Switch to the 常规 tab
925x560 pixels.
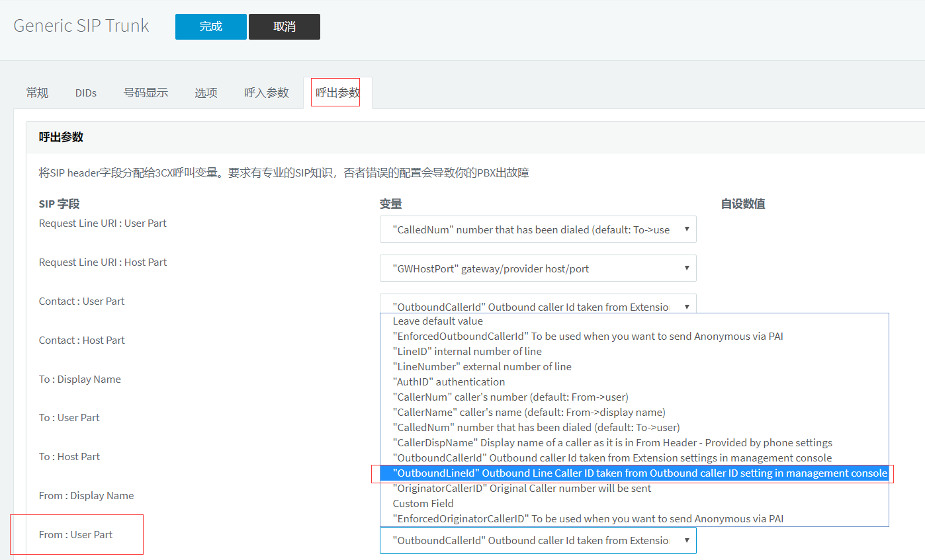pos(37,93)
